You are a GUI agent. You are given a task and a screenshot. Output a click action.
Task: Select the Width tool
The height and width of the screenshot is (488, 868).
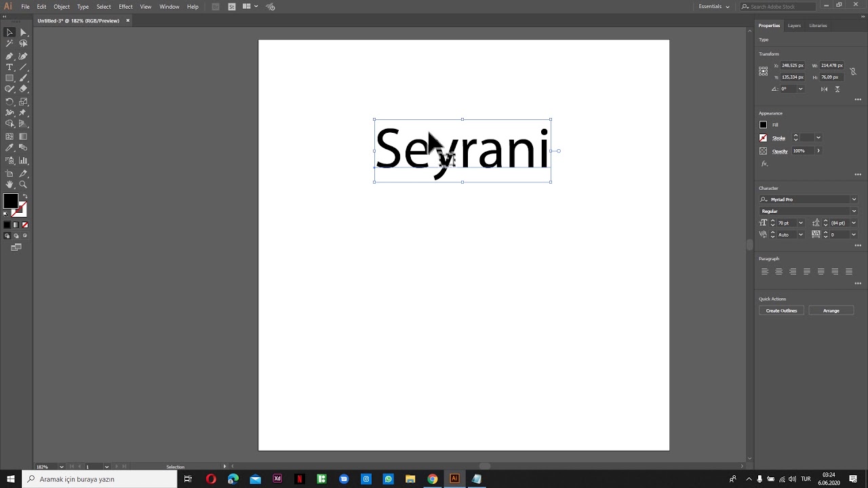tap(9, 113)
